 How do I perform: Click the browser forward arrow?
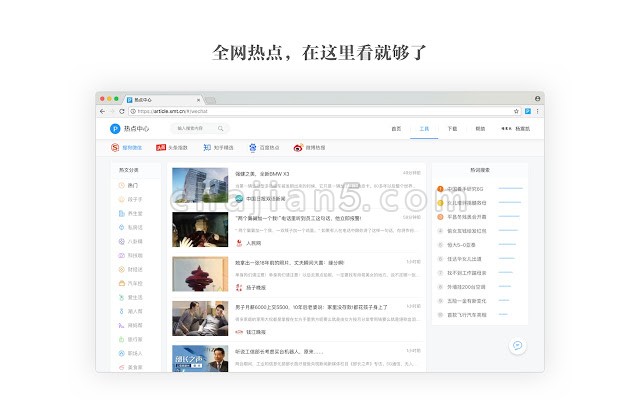(x=112, y=111)
